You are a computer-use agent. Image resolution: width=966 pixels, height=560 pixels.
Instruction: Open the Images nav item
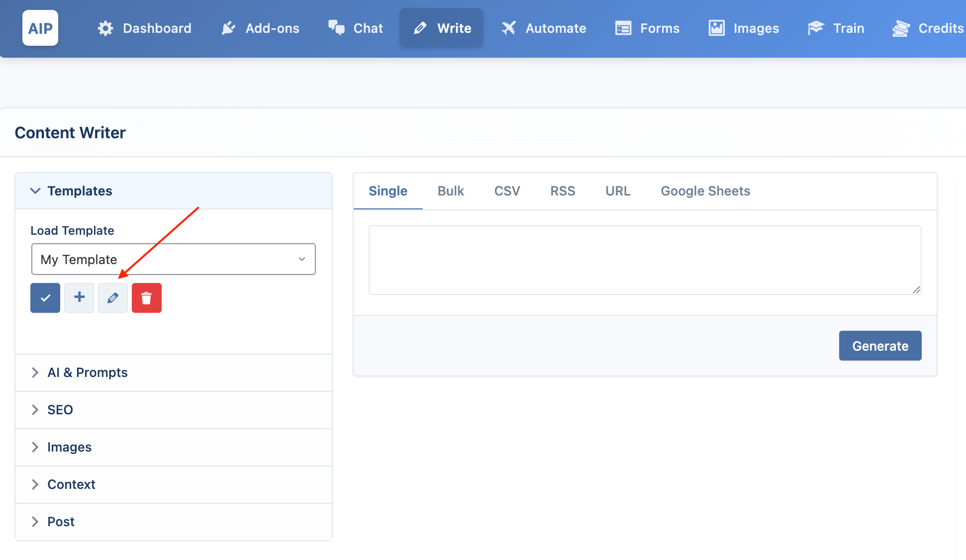coord(744,28)
